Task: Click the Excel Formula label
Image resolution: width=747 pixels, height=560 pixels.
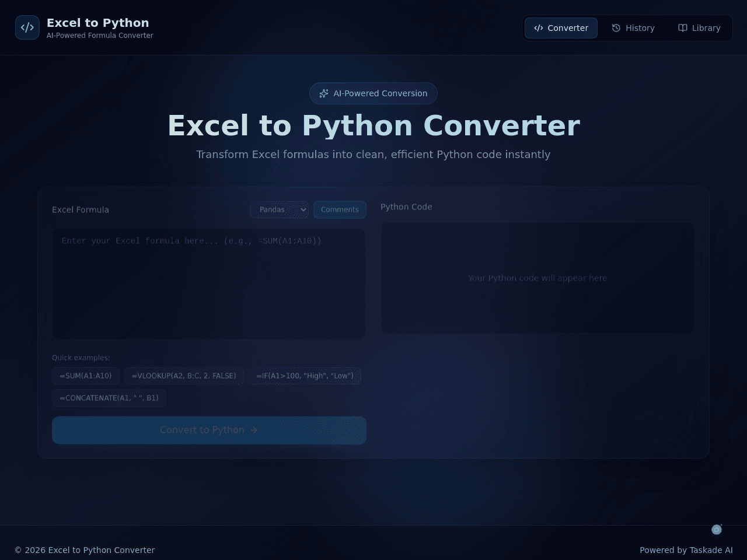Action: [81, 210]
